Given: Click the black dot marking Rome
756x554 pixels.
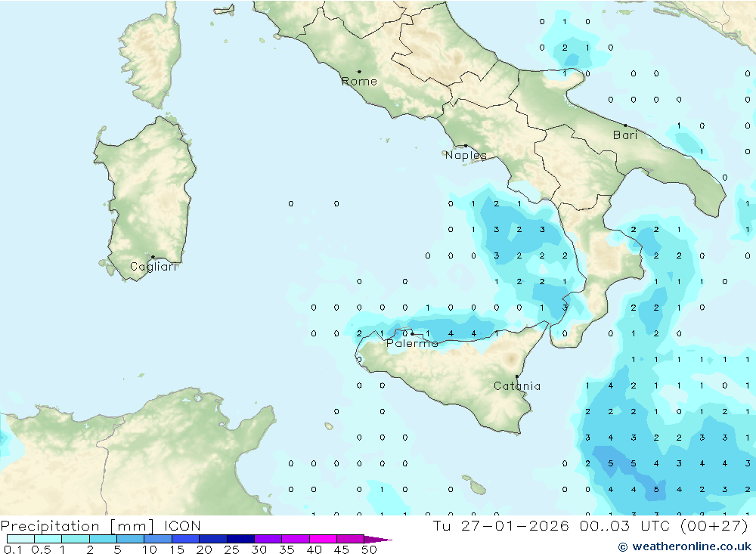Looking at the screenshot, I should coord(359,72).
